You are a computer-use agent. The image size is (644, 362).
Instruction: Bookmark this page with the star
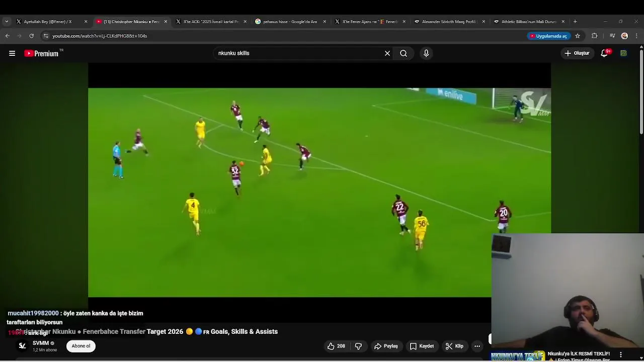pos(578,36)
